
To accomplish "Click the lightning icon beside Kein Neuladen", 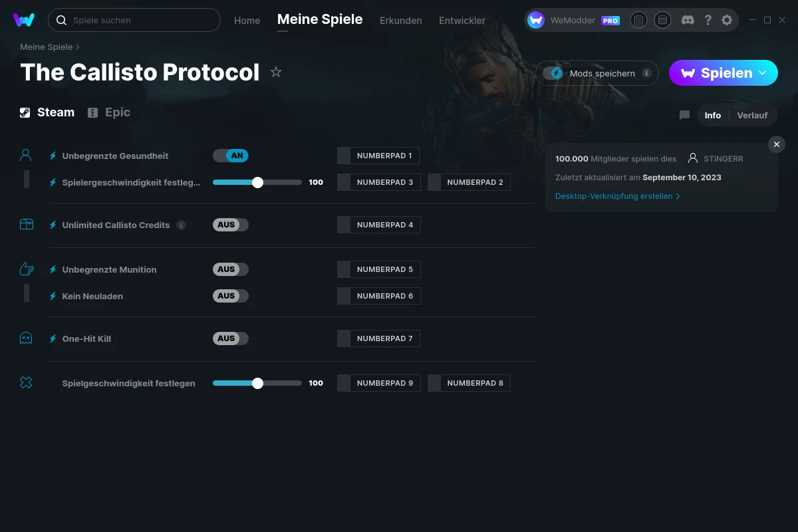I will [53, 296].
